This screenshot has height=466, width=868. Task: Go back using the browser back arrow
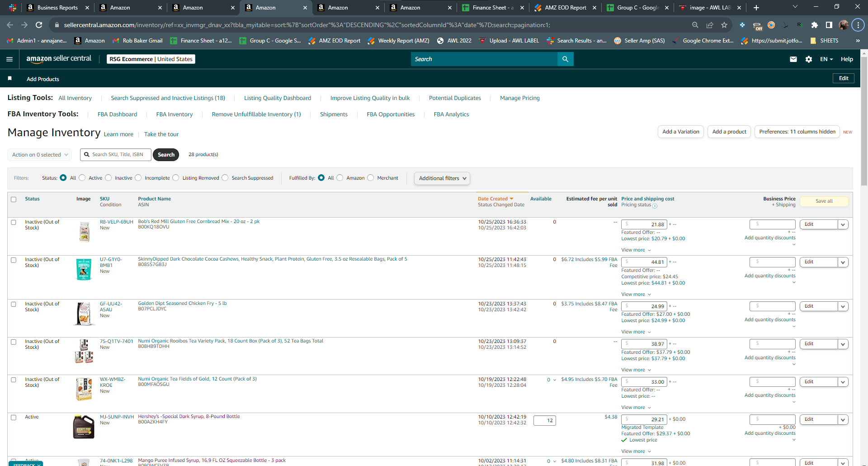10,25
